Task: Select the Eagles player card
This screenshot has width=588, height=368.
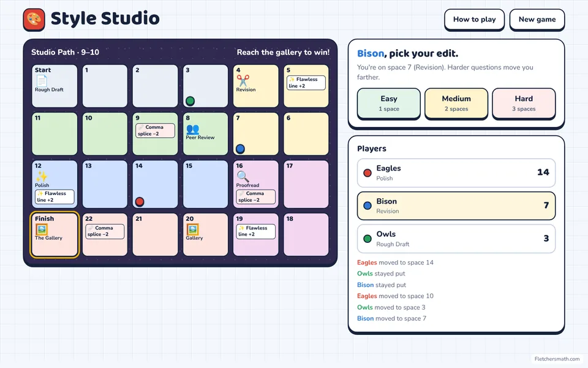Action: (x=456, y=173)
